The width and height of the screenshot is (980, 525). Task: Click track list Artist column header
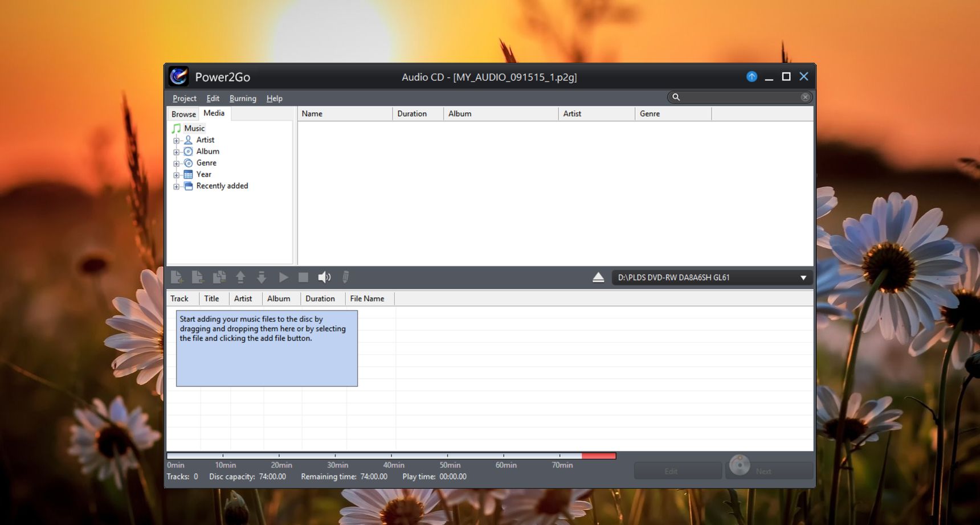click(x=246, y=298)
